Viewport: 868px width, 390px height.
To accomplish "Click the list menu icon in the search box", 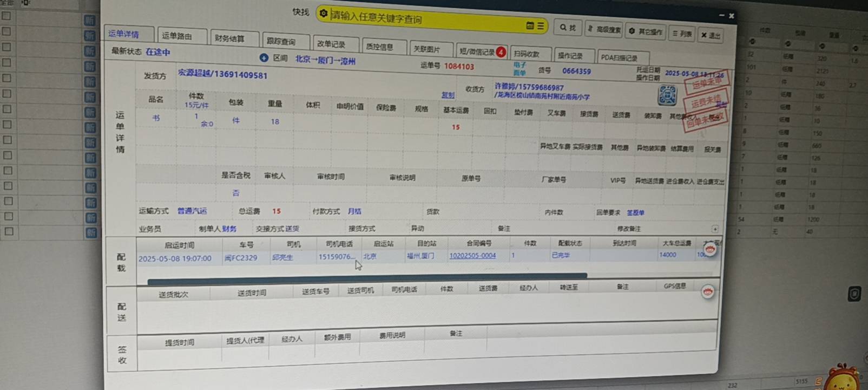I will (x=541, y=25).
